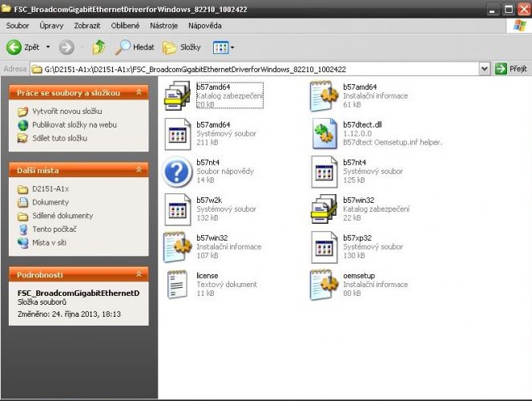Click the Windows flag logo in menu bar
The image size is (532, 401).
519,26
